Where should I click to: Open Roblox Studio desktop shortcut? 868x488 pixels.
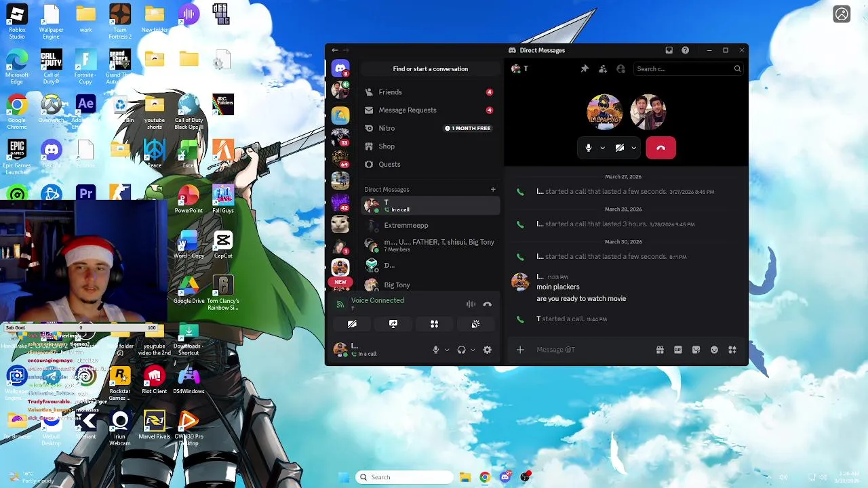[17, 22]
